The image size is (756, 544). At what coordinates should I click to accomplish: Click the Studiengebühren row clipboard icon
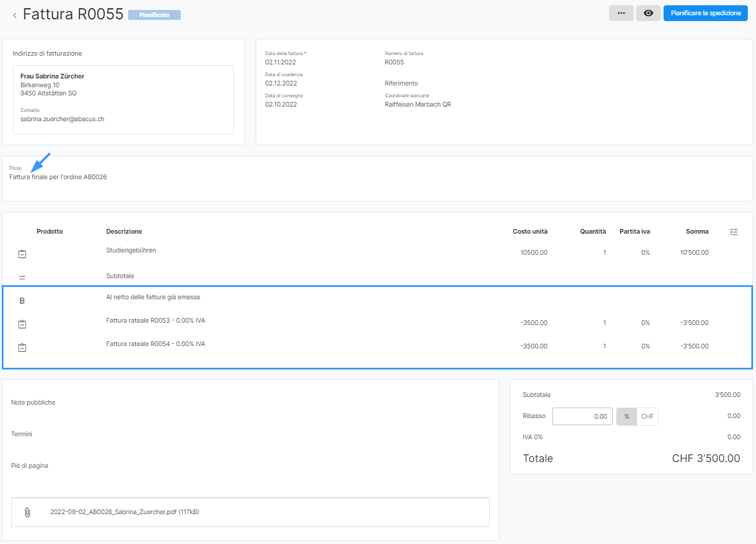[x=22, y=254]
